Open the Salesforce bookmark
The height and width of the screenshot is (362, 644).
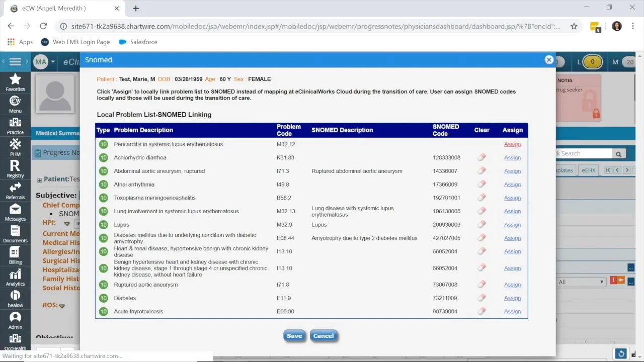click(x=138, y=42)
